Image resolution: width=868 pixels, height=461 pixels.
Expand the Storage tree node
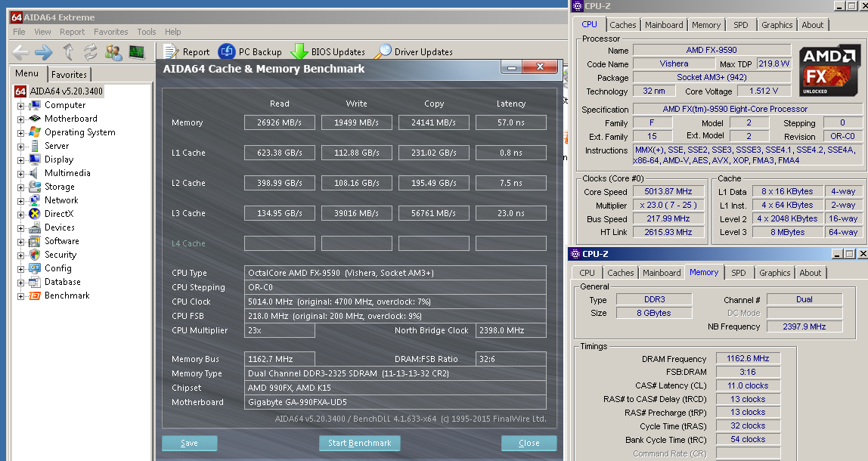tap(20, 187)
